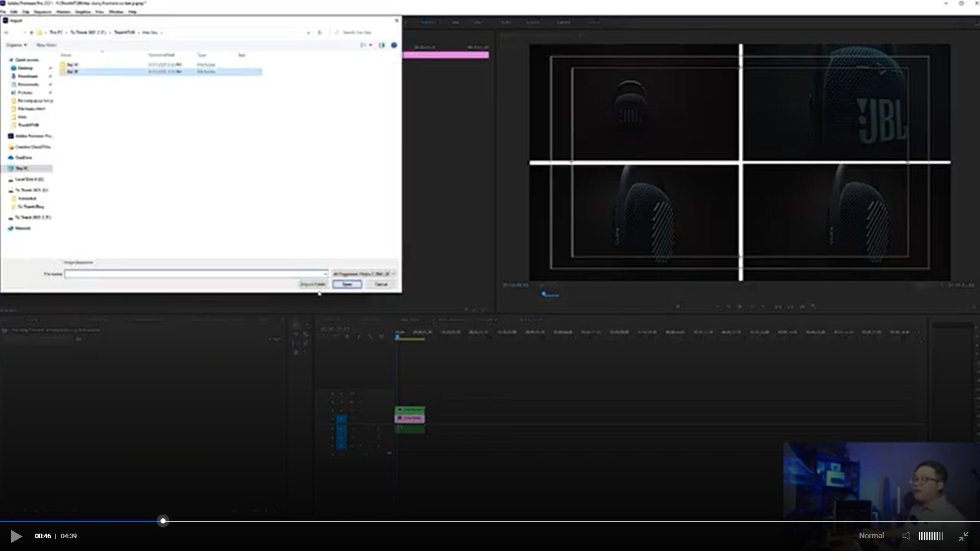Open the Normal playback speed menu
The height and width of the screenshot is (551, 980).
pyautogui.click(x=871, y=536)
